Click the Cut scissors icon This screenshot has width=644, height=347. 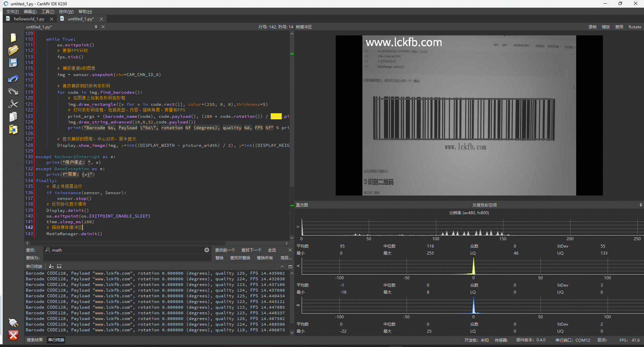(13, 104)
